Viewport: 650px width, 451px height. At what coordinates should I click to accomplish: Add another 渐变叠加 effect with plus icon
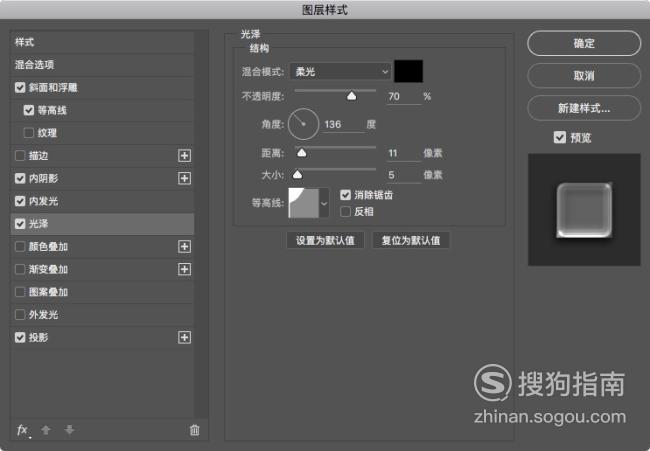[x=184, y=269]
